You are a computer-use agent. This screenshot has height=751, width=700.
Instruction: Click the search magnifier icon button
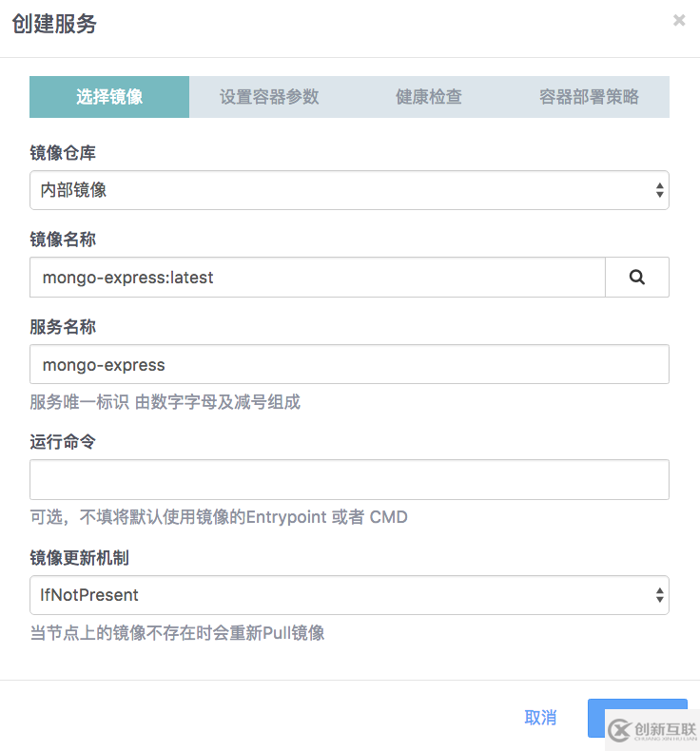637,278
